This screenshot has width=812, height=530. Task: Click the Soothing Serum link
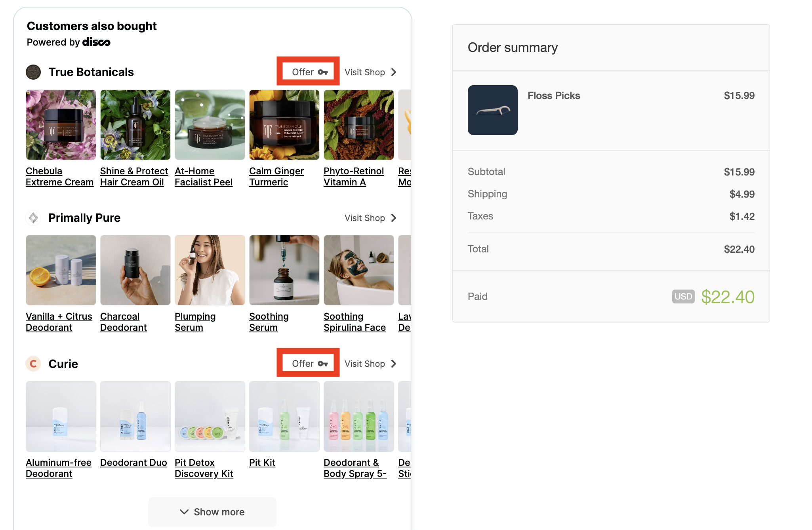click(269, 322)
